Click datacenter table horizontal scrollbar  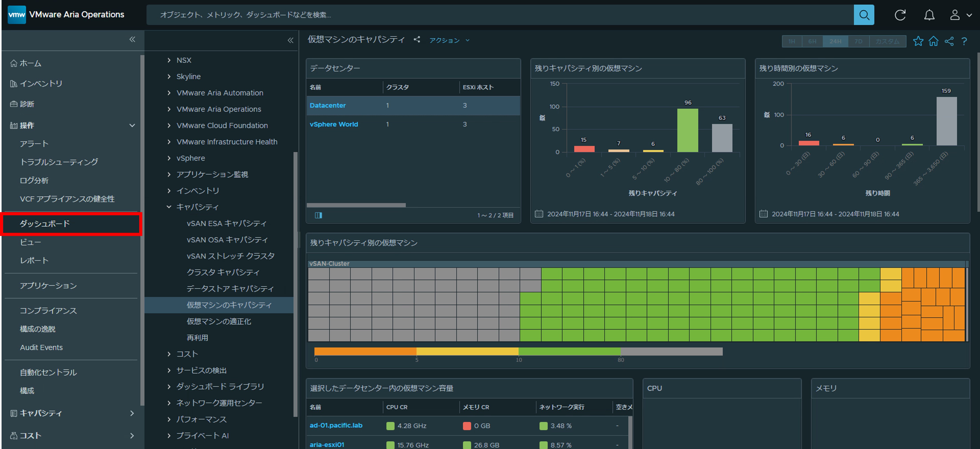pyautogui.click(x=356, y=205)
